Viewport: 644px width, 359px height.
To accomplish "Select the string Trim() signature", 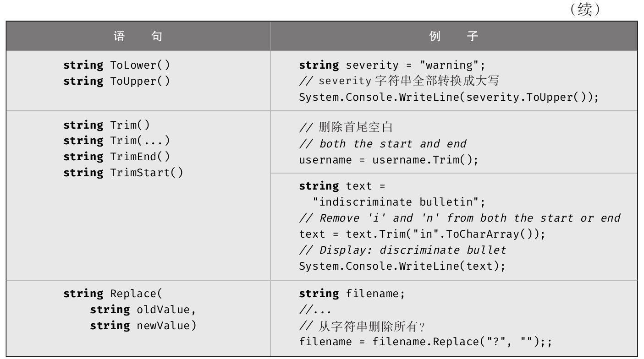I will coord(106,125).
